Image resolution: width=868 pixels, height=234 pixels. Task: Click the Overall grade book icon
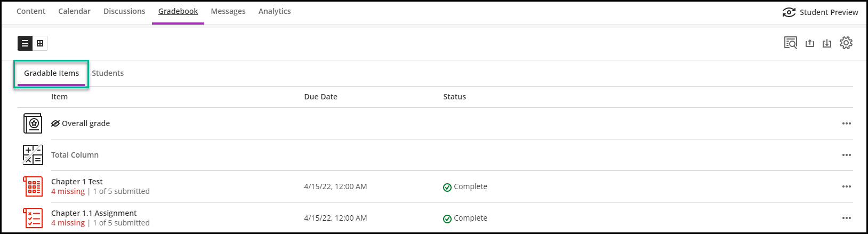[33, 123]
